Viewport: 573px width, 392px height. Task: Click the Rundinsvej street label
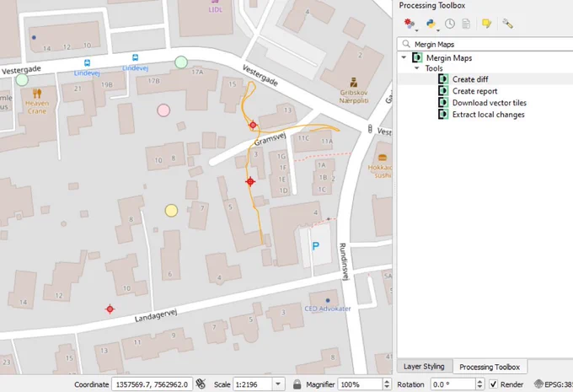click(x=343, y=261)
